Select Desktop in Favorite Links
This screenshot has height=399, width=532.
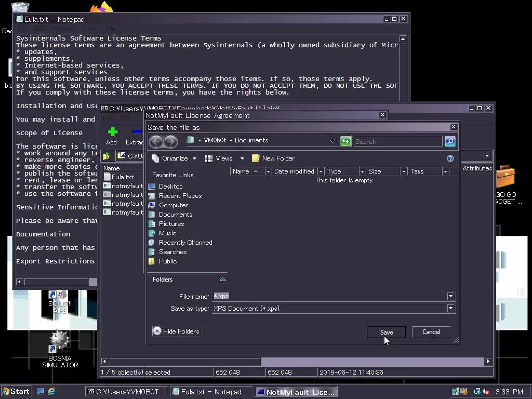coord(170,187)
